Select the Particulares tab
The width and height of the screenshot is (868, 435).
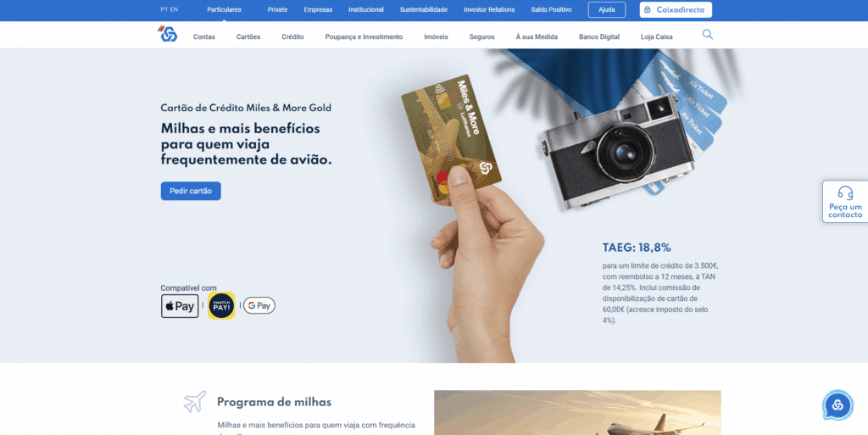[x=224, y=9]
